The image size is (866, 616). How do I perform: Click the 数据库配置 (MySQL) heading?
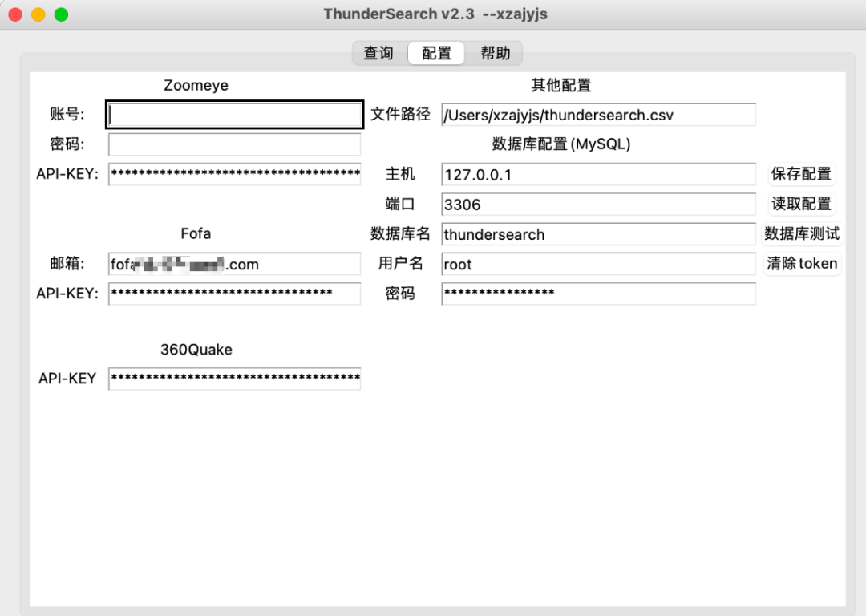point(561,144)
